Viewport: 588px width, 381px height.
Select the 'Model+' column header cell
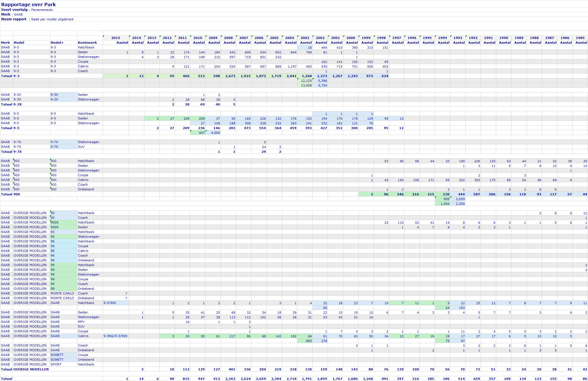57,43
